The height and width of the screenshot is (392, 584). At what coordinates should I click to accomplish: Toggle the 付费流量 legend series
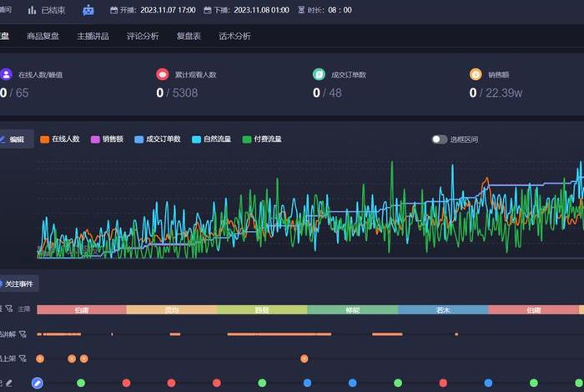pos(262,139)
